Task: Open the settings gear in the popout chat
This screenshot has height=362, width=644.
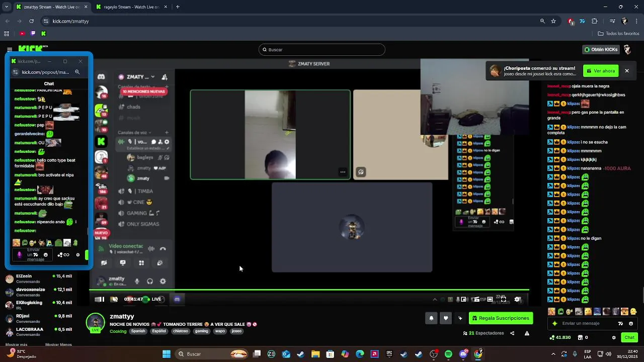Action: 77,255
